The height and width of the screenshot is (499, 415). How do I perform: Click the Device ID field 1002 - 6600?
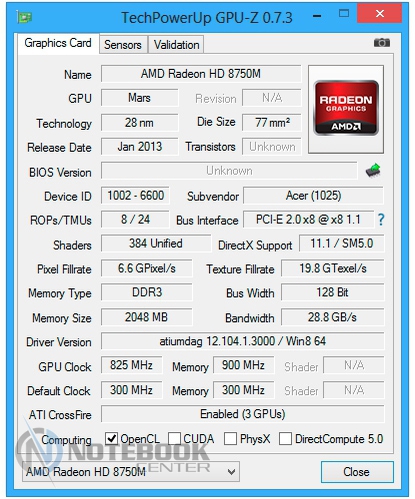pyautogui.click(x=135, y=196)
